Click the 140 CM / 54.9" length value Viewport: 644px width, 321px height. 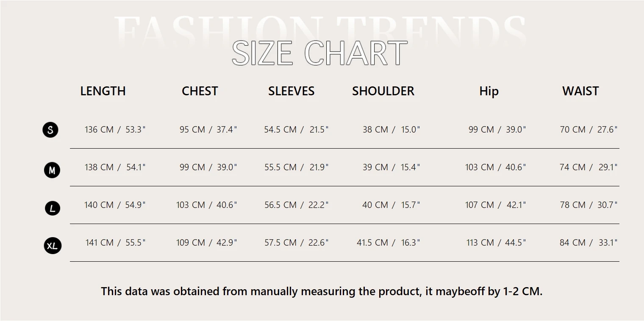coord(115,205)
